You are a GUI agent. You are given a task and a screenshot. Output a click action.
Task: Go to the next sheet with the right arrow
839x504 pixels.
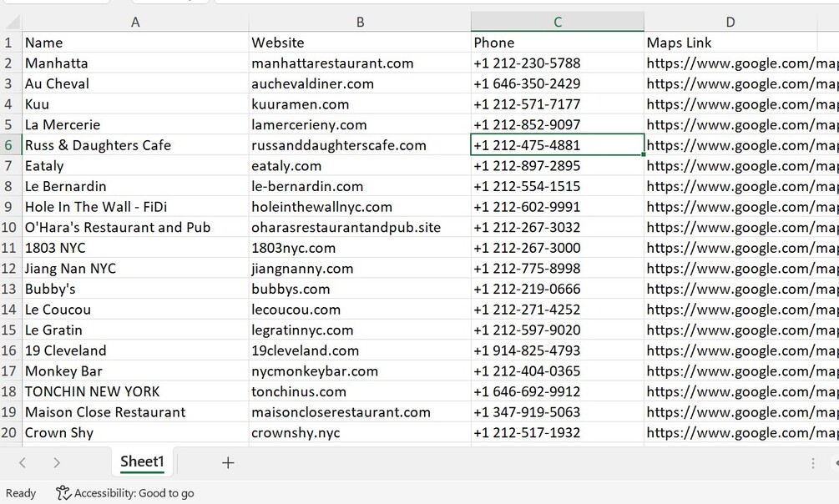click(x=57, y=463)
